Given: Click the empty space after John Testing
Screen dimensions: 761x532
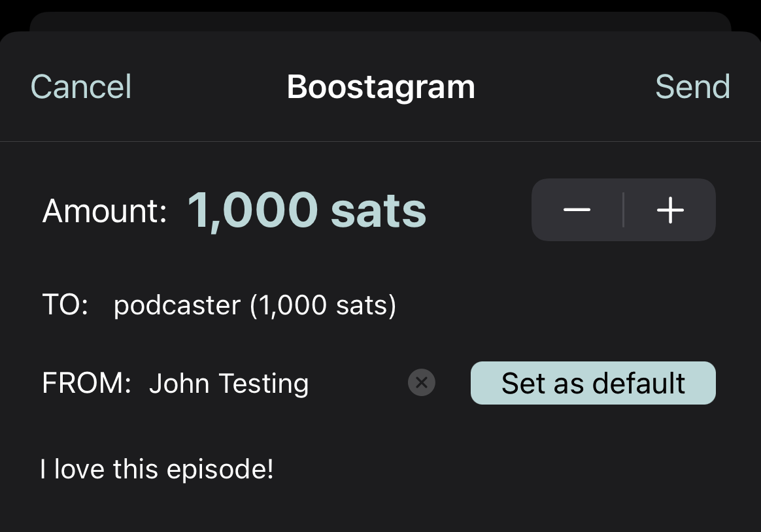Looking at the screenshot, I should (358, 383).
